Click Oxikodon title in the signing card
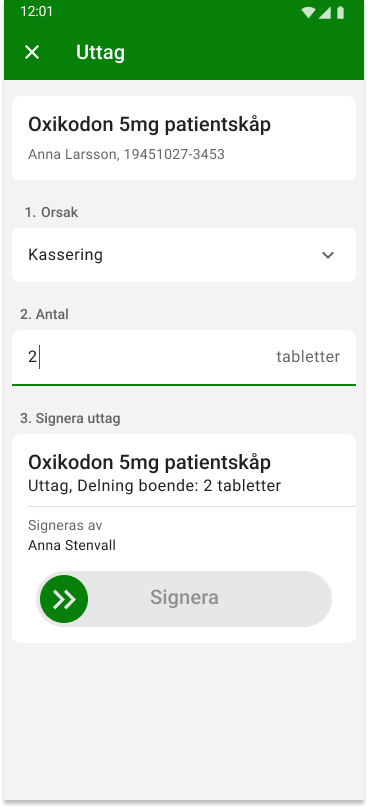This screenshot has height=808, width=368. pos(149,463)
